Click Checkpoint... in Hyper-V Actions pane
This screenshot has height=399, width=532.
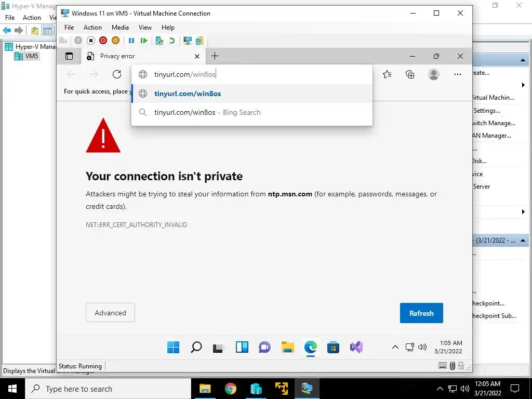tap(488, 303)
